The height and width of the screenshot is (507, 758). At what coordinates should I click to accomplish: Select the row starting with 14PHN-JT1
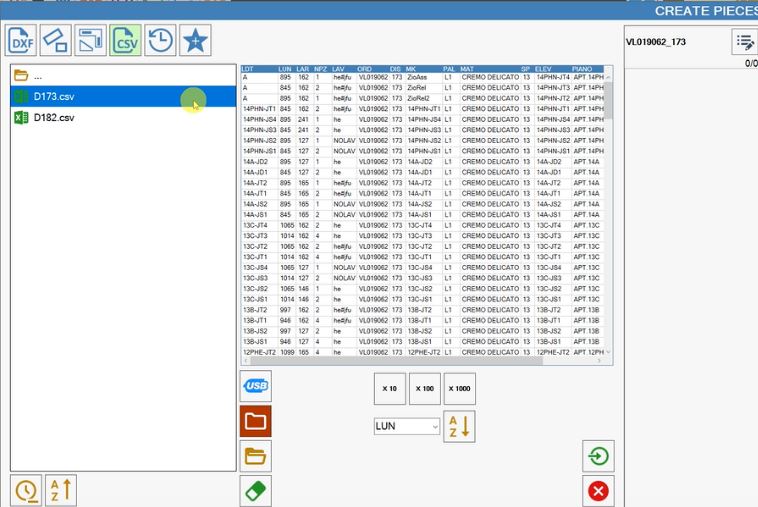[x=423, y=109]
